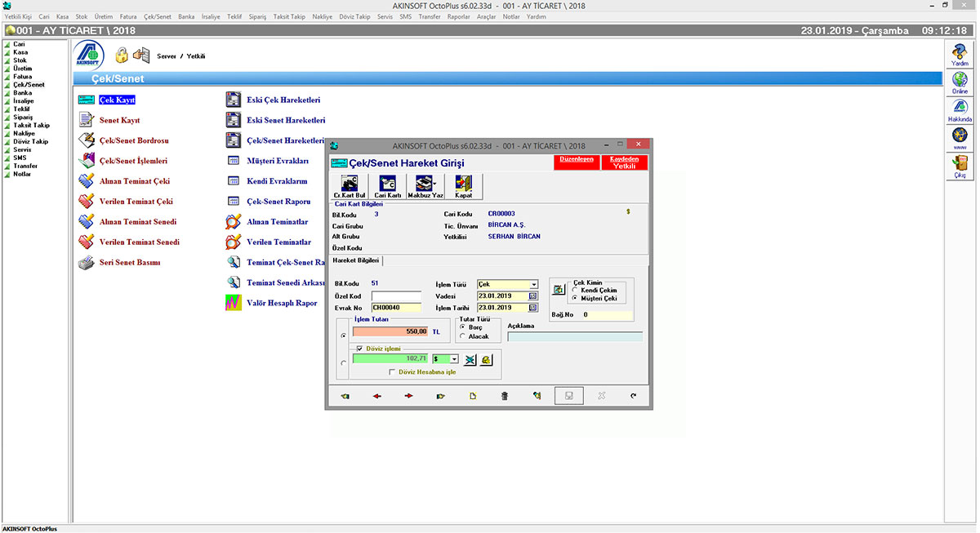Open the Döviz Takip menu
Viewport: 980px width, 533px height.
(x=354, y=16)
